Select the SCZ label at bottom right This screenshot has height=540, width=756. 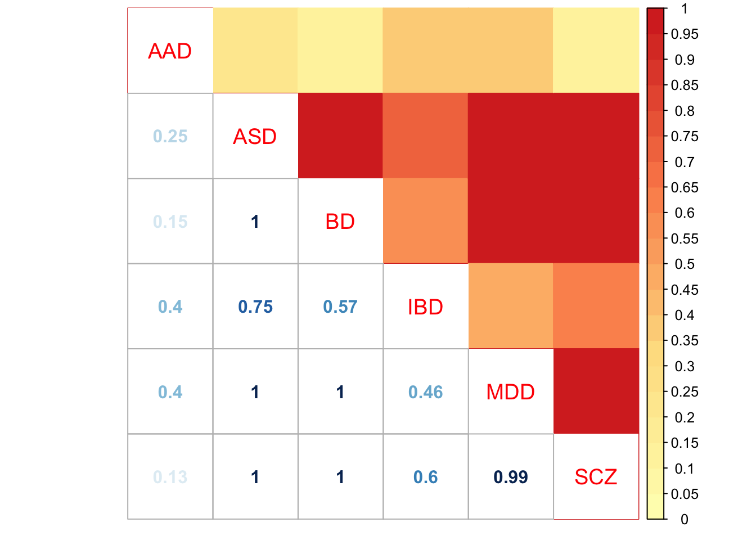pos(596,477)
